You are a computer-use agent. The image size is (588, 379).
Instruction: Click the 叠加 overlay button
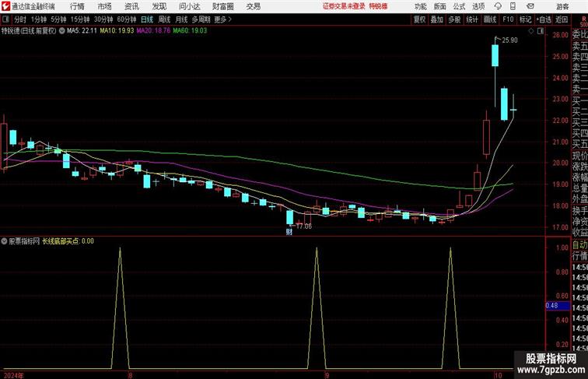[x=437, y=19]
